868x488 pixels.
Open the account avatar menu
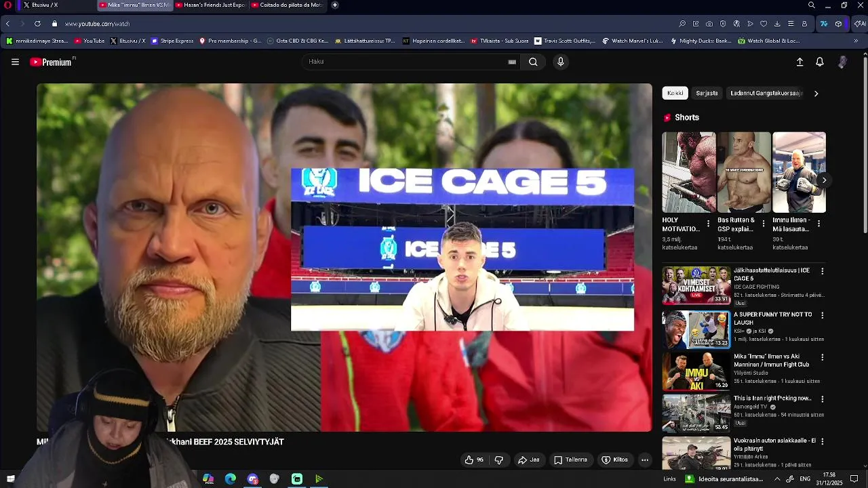pos(842,62)
